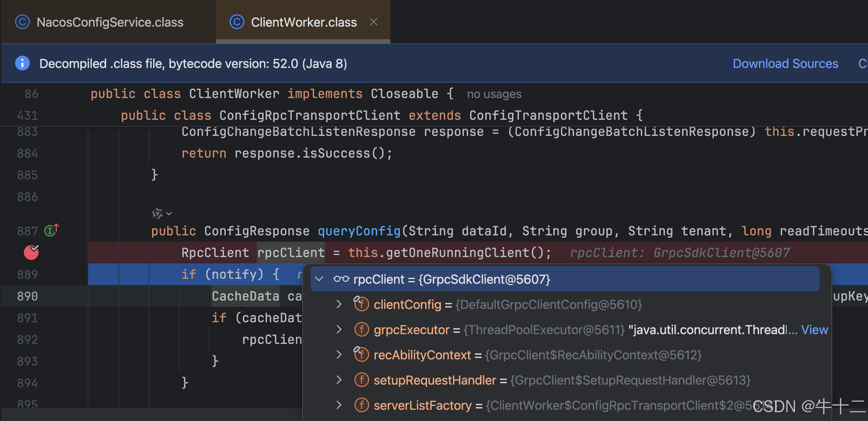Expand the grpcExecutor node

339,330
